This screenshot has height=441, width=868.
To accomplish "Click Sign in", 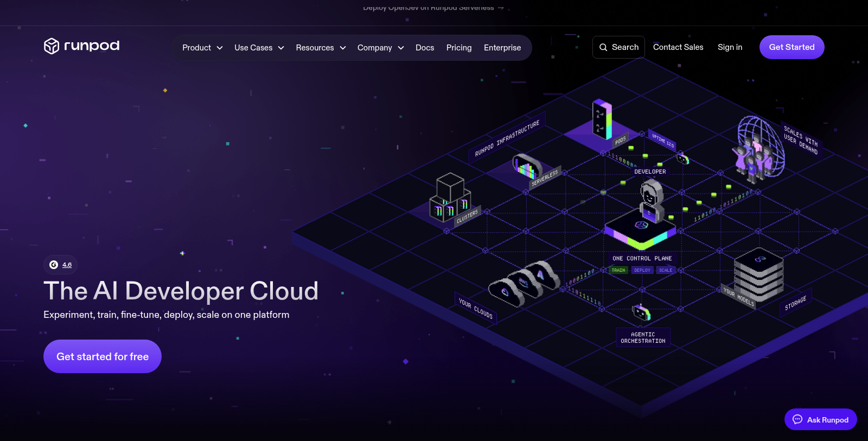I will (x=730, y=47).
